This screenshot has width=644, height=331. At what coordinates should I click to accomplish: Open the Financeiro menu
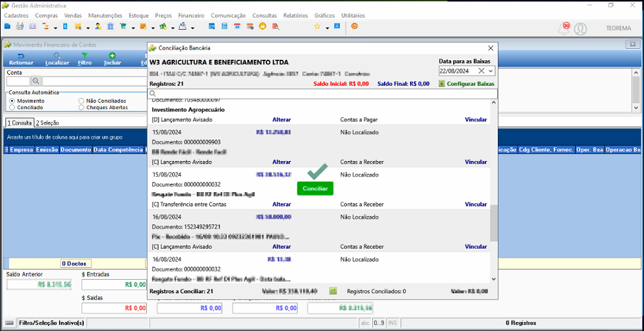[x=191, y=16]
